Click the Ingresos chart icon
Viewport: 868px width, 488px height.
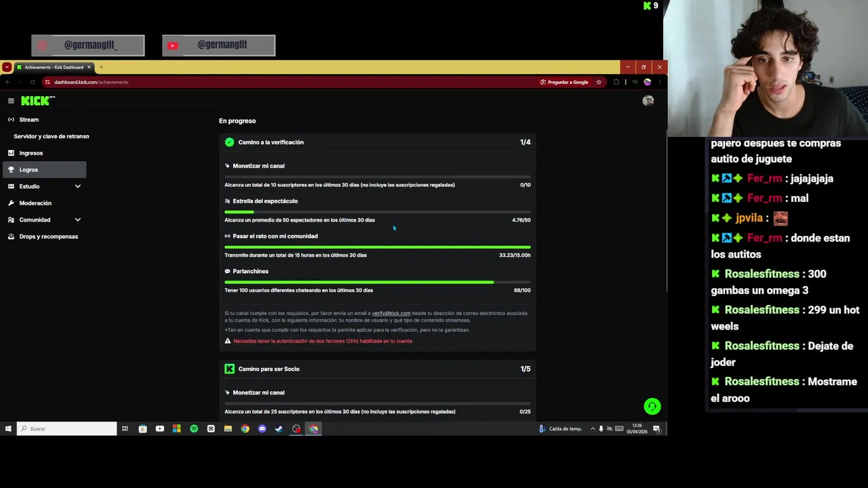[11, 153]
